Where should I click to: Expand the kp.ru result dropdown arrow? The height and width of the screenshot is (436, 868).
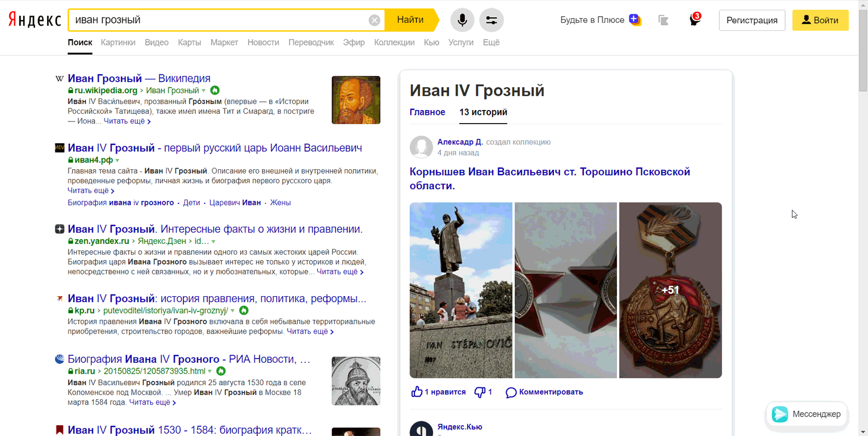(x=233, y=311)
